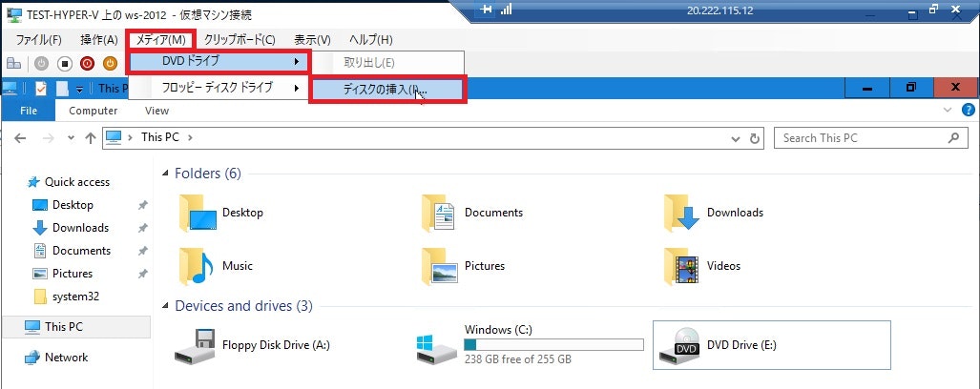Click the pin icon beside Desktop in sidebar

(142, 205)
